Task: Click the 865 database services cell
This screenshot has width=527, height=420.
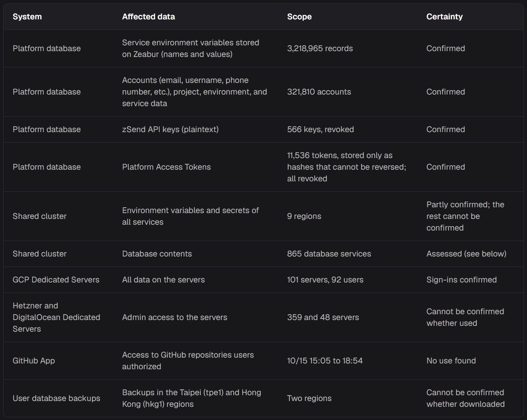Action: 329,254
